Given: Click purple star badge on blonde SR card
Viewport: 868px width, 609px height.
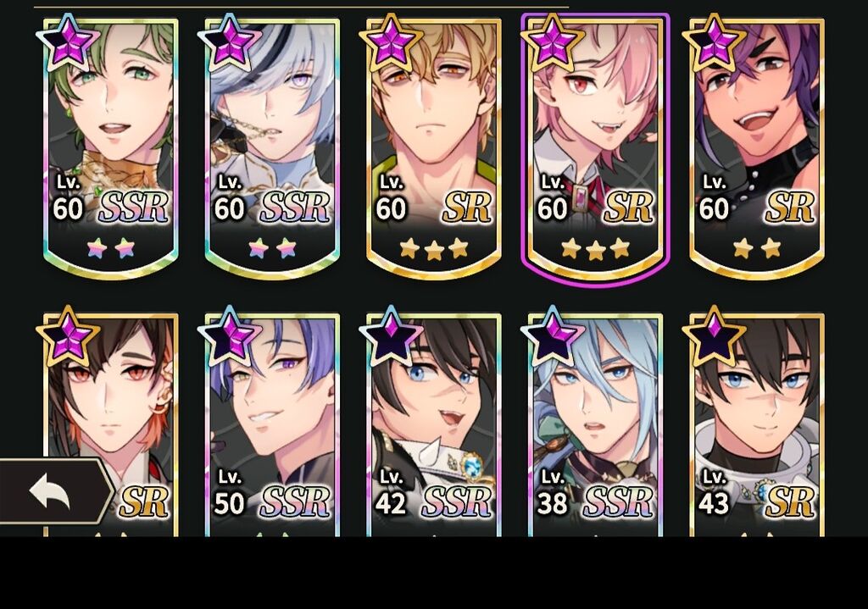Looking at the screenshot, I should pyautogui.click(x=391, y=42).
